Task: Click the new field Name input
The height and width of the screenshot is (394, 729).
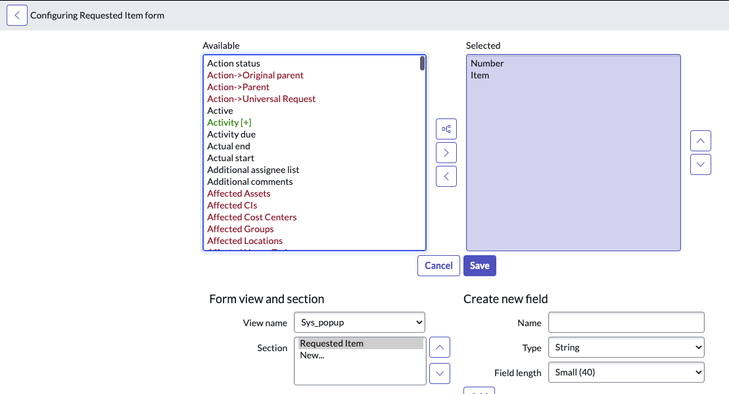Action: click(626, 322)
